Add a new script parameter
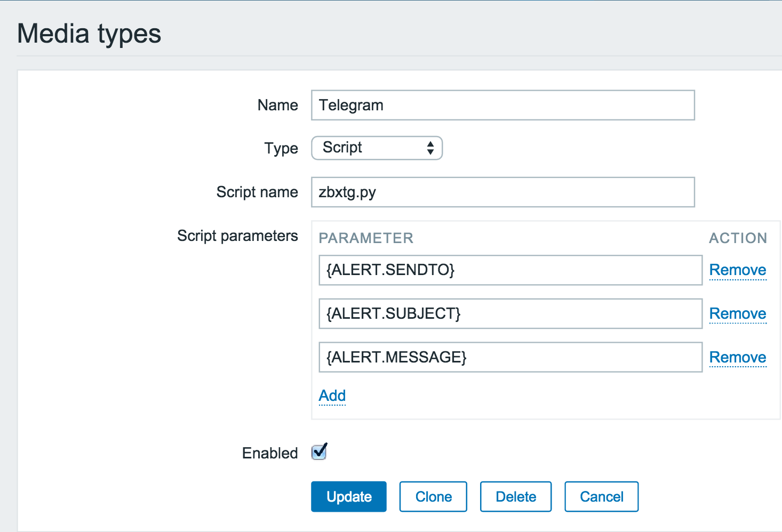Image resolution: width=782 pixels, height=532 pixels. click(332, 396)
